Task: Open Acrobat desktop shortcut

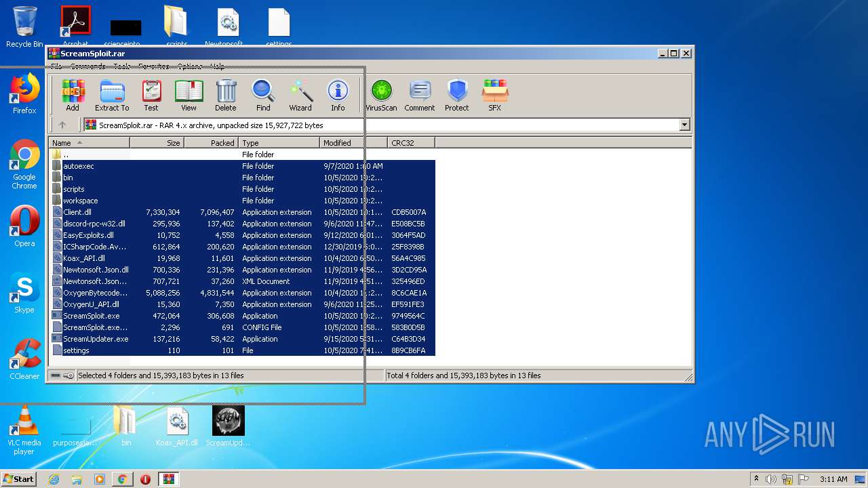Action: pos(75,26)
